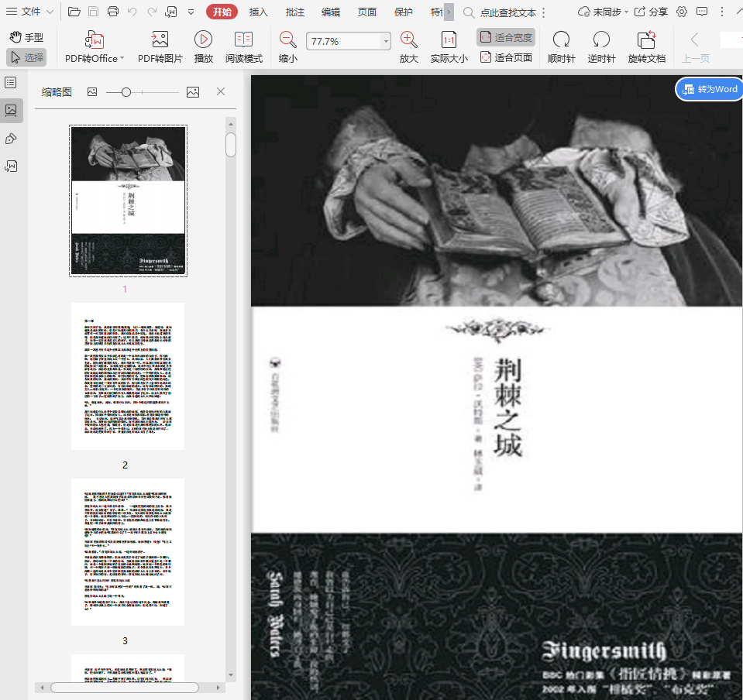This screenshot has height=700, width=743.
Task: Switch to the 页面 tab
Action: pos(366,12)
